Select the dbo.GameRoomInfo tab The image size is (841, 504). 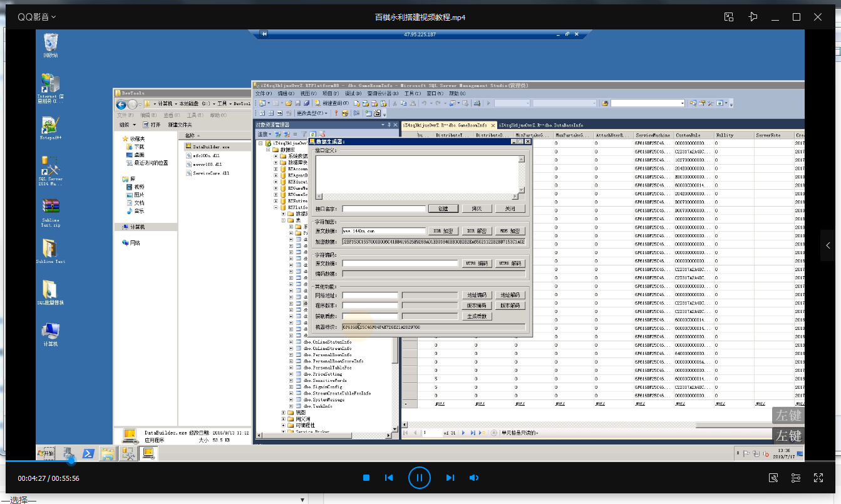tap(445, 125)
